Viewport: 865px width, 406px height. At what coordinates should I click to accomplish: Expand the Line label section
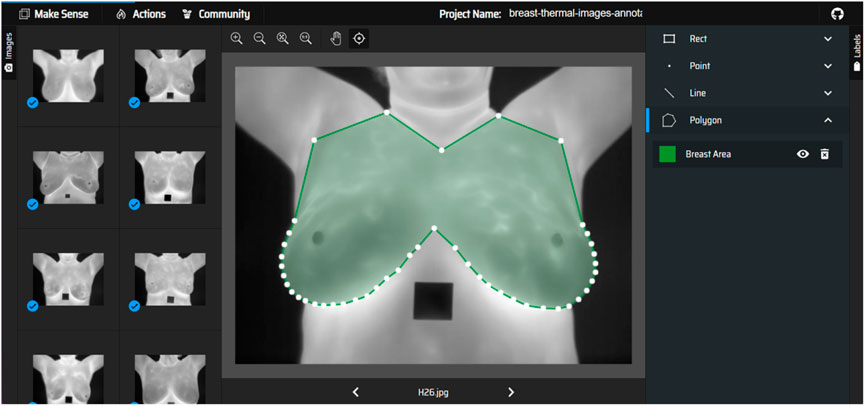coord(827,93)
